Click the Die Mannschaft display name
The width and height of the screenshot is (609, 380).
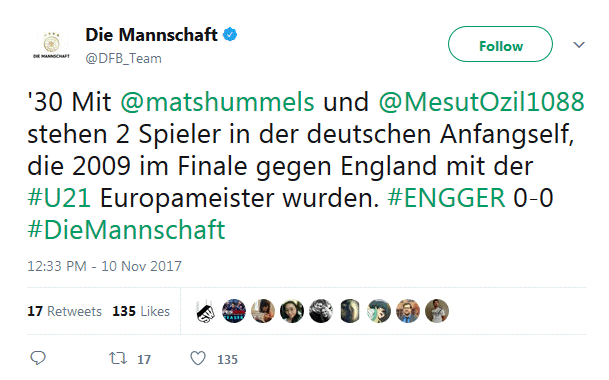(151, 35)
